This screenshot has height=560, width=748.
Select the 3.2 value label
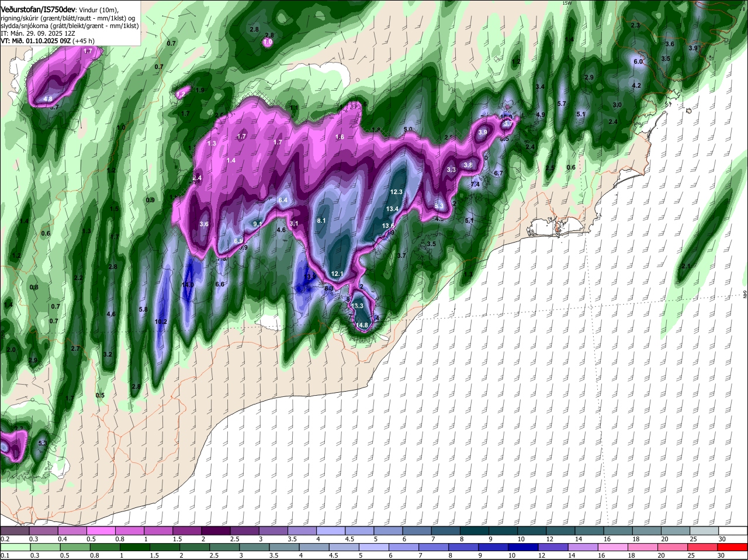[107, 354]
